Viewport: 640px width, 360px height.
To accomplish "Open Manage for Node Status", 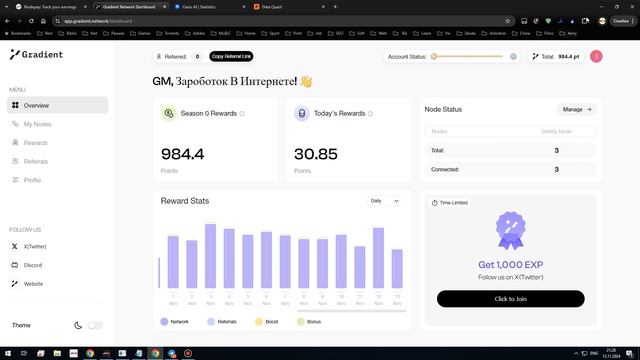I will [x=576, y=109].
